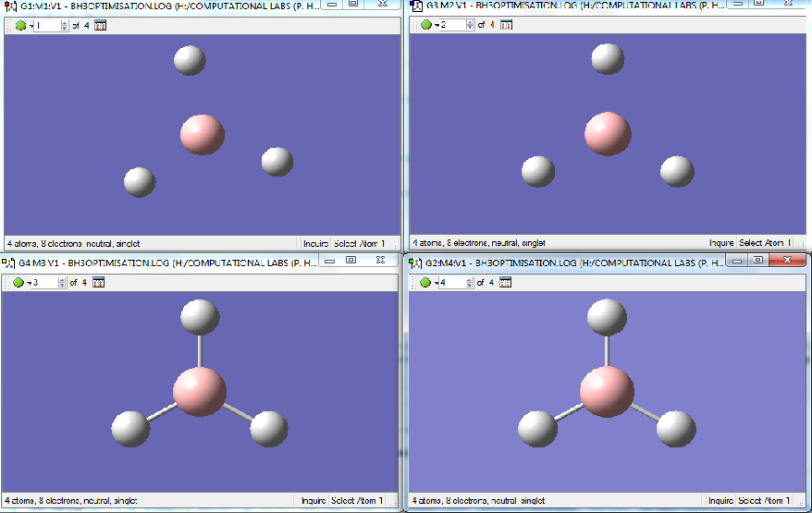Click the green animation button in G3:M2:V1 window

(x=426, y=25)
